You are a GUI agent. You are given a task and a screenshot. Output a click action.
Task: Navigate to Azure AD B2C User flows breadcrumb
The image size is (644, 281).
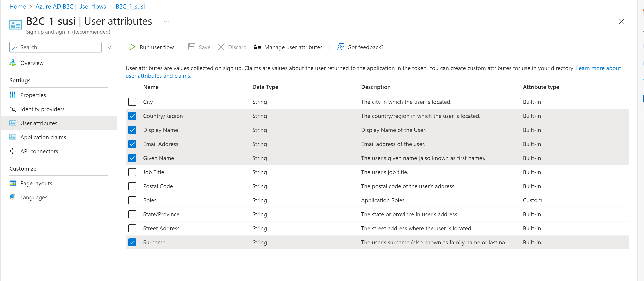tap(71, 6)
